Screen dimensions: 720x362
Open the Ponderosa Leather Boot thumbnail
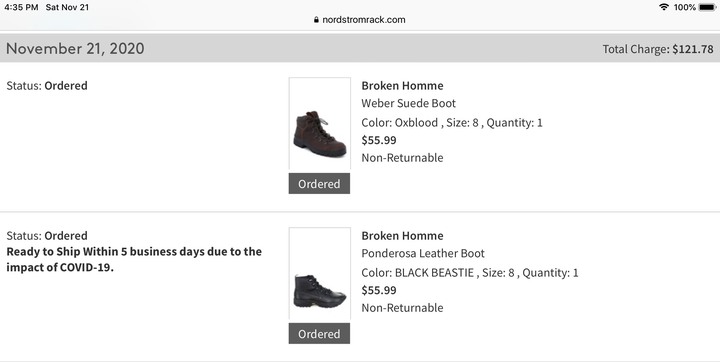coord(320,274)
